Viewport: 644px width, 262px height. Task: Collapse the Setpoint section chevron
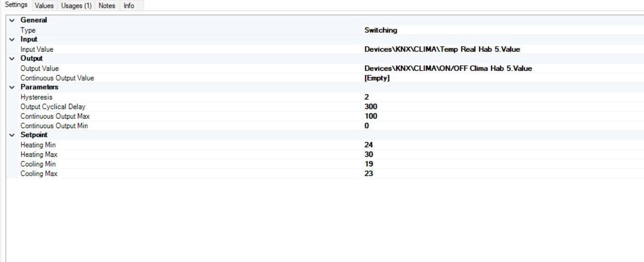click(x=12, y=135)
